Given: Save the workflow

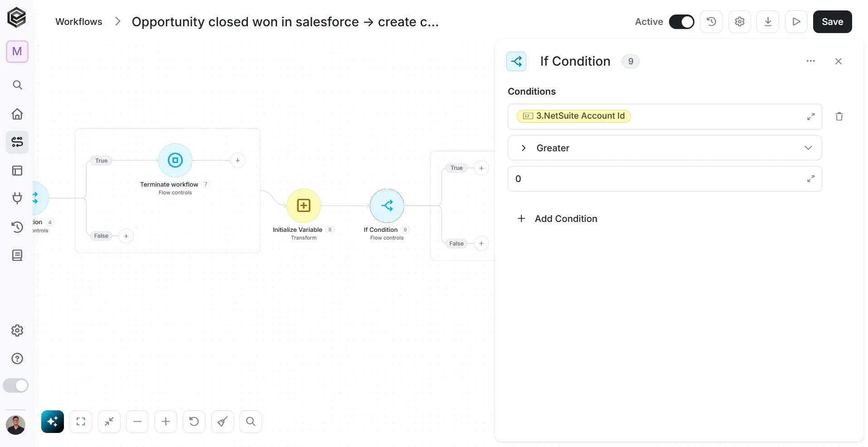Looking at the screenshot, I should [x=833, y=22].
